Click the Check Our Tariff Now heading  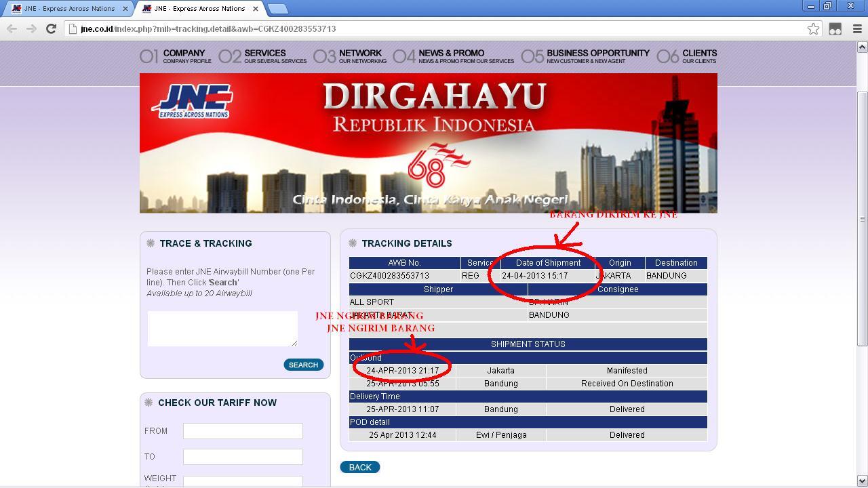[x=217, y=403]
